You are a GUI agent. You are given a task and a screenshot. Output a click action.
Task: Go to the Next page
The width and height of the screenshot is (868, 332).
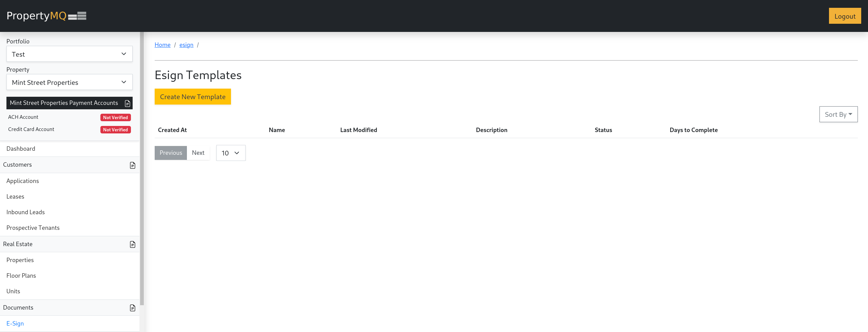(x=198, y=153)
